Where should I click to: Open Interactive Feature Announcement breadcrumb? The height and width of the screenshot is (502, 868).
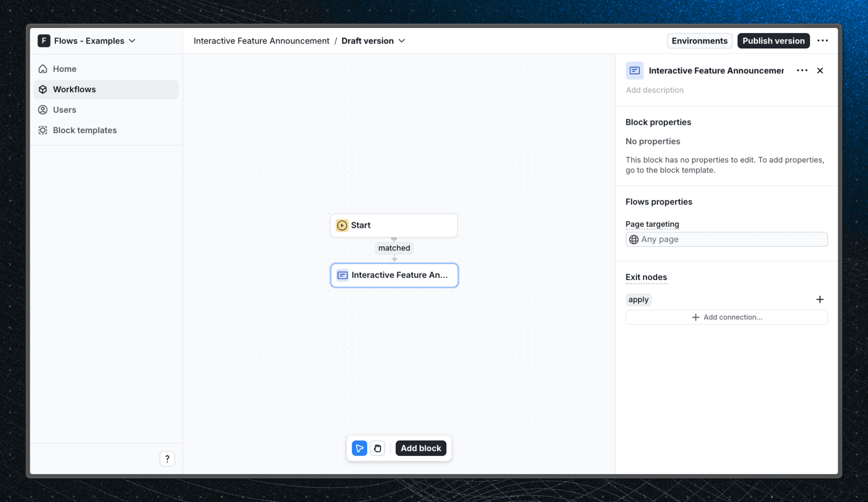261,41
